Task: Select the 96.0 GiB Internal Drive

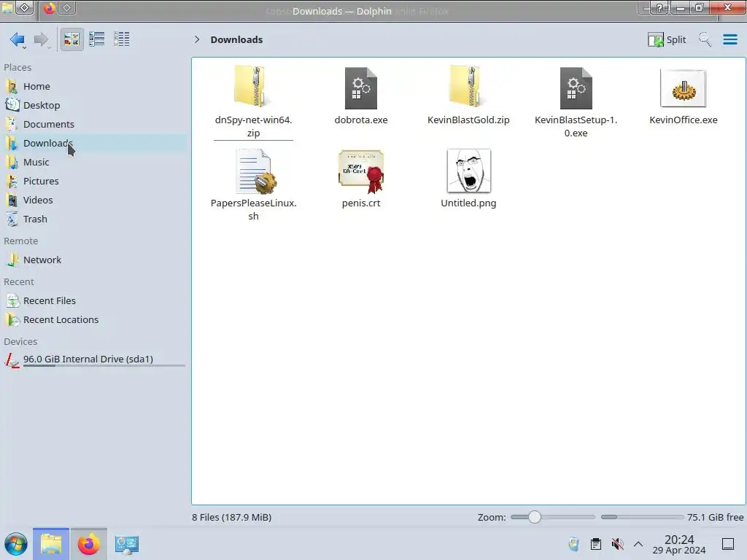Action: pyautogui.click(x=94, y=359)
